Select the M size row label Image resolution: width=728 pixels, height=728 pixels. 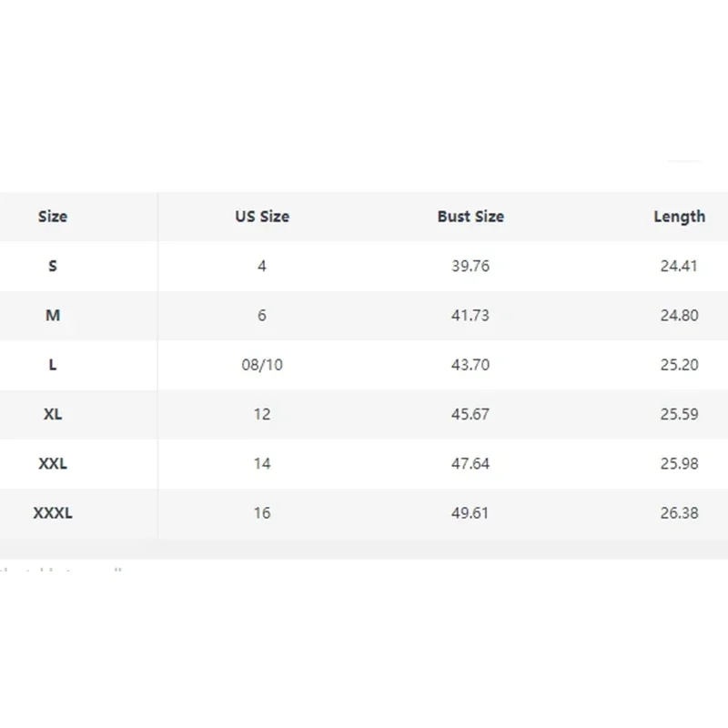pos(53,315)
